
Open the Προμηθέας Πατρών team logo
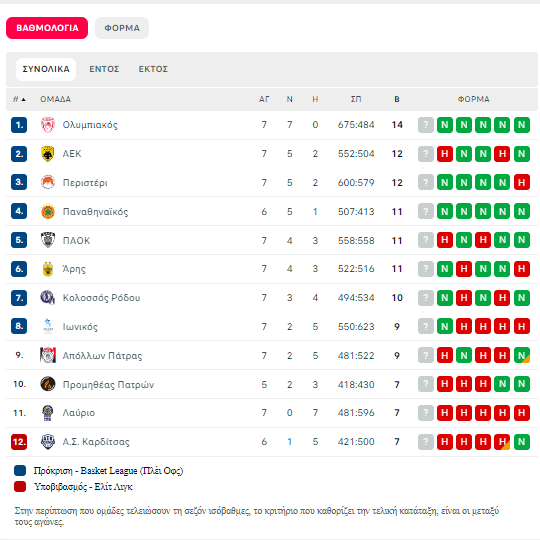(x=48, y=384)
